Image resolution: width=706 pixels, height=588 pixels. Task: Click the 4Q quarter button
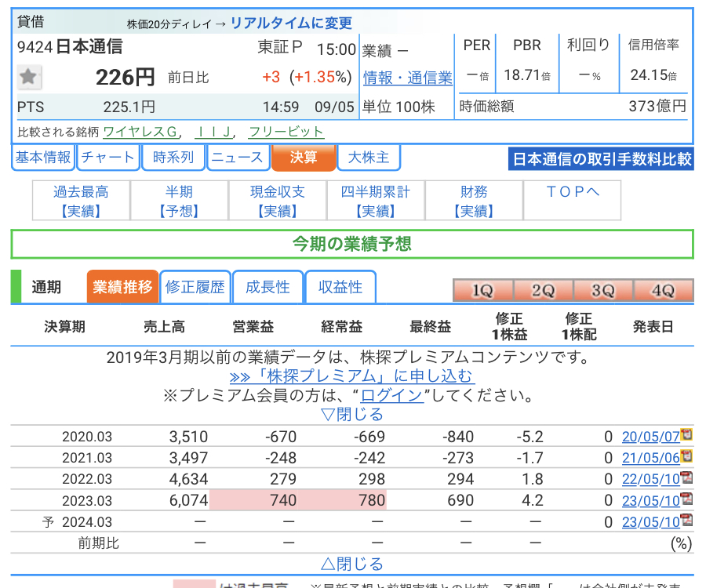[x=663, y=290]
